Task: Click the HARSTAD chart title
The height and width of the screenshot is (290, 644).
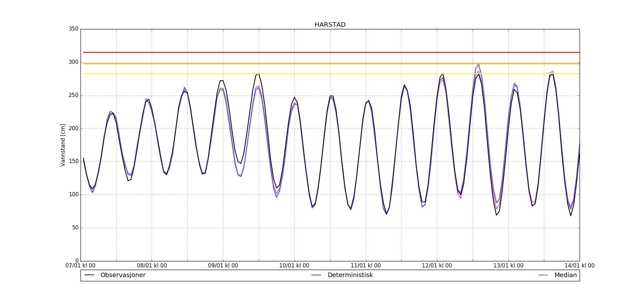Action: [330, 25]
